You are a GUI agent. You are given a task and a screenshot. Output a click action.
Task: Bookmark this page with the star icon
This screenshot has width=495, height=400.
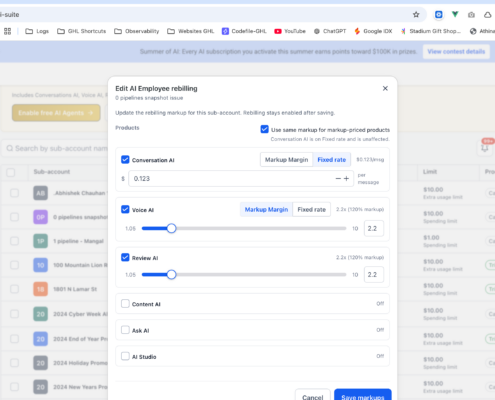click(x=416, y=15)
